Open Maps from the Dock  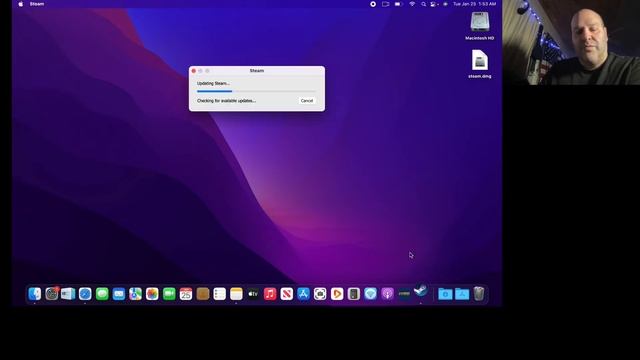click(x=136, y=293)
